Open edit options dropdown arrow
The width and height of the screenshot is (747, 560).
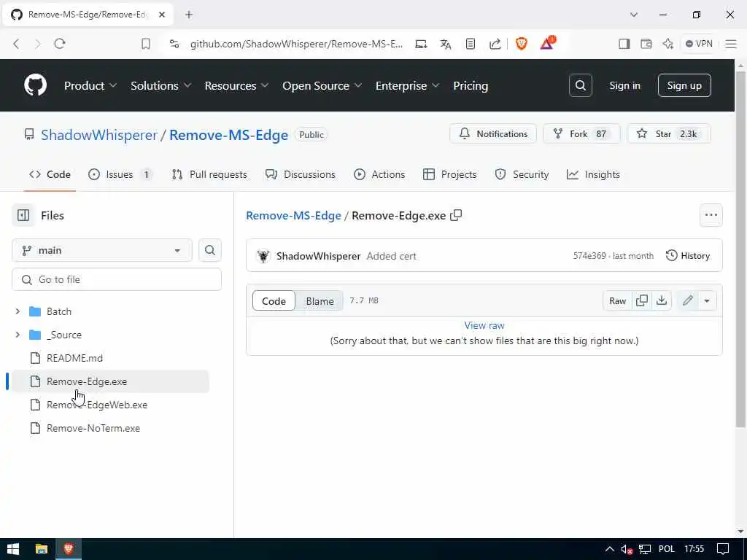coord(707,300)
